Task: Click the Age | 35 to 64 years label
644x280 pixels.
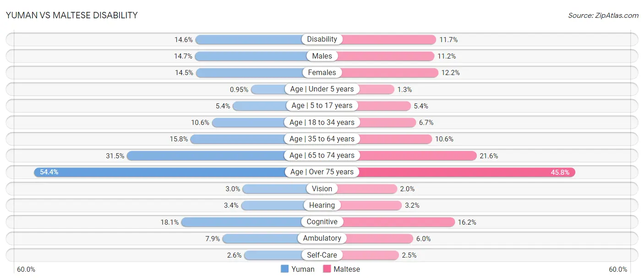Action: point(322,139)
